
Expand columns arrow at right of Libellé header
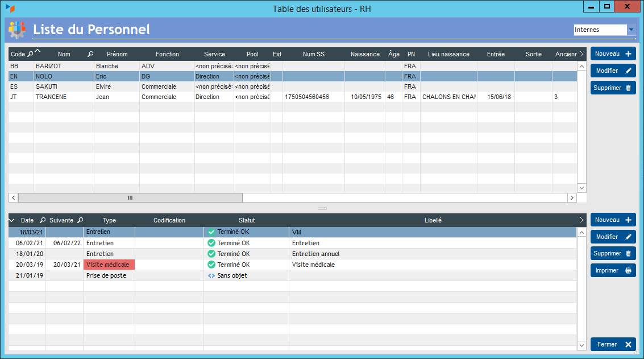[581, 220]
